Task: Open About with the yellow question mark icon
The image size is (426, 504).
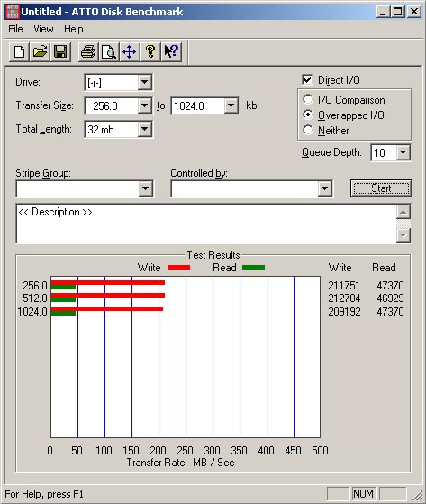Action: 150,51
